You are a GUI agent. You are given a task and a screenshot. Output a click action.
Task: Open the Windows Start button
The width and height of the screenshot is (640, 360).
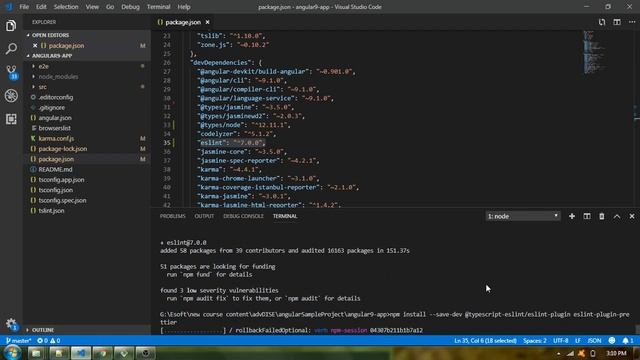(x=12, y=353)
